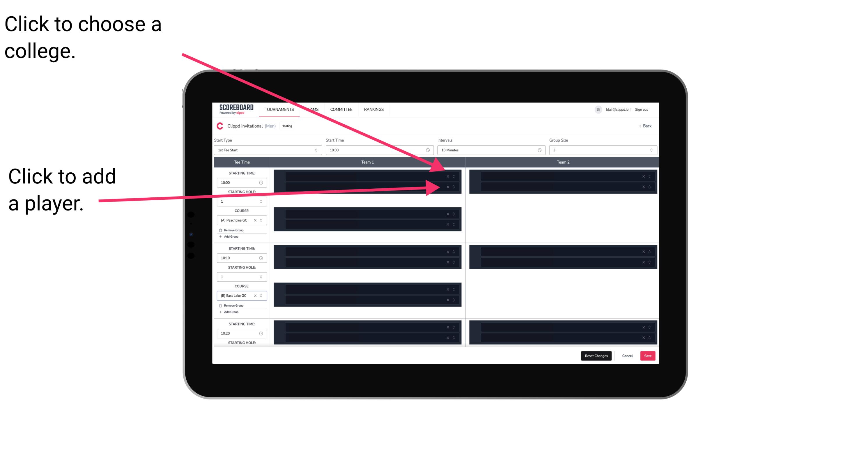Enable the starting hole stepper for 10:00 group
This screenshot has width=868, height=467.
click(261, 202)
